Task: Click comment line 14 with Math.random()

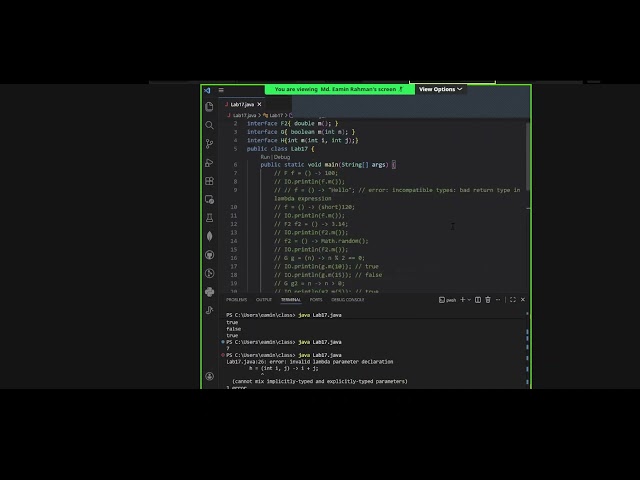Action: (321, 241)
